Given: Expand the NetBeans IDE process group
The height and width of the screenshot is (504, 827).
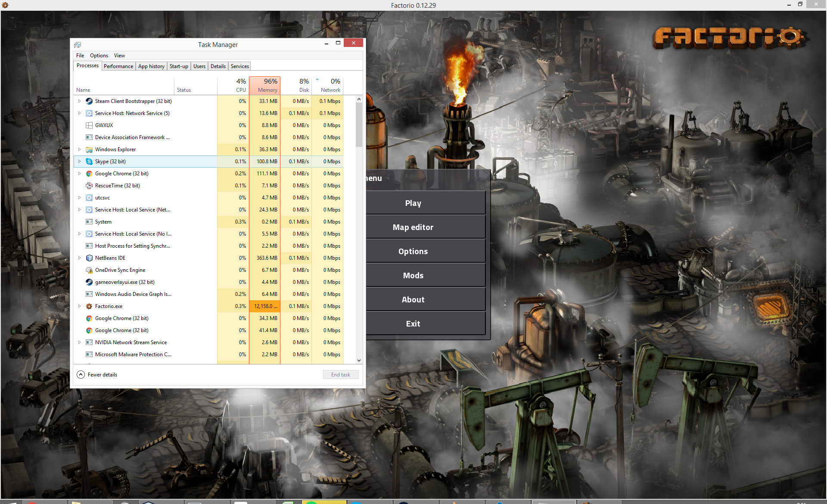Looking at the screenshot, I should (79, 258).
